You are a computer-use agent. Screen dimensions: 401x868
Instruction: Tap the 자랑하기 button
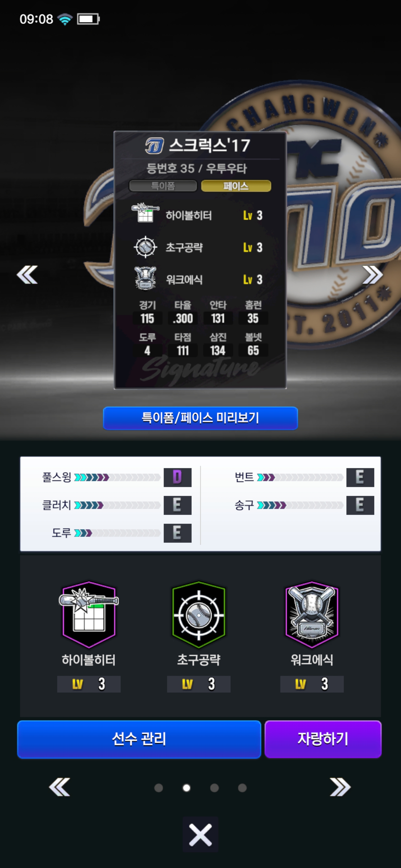[x=323, y=739]
